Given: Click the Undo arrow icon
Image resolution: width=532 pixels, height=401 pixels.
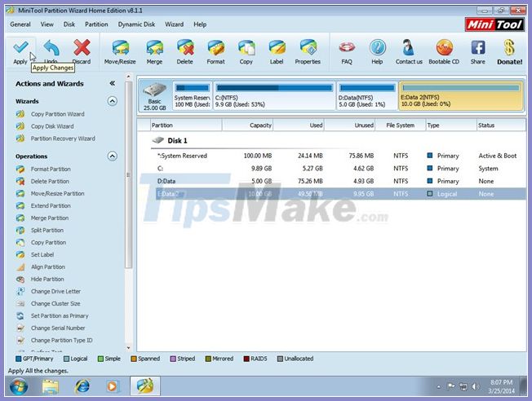Looking at the screenshot, I should coord(51,47).
